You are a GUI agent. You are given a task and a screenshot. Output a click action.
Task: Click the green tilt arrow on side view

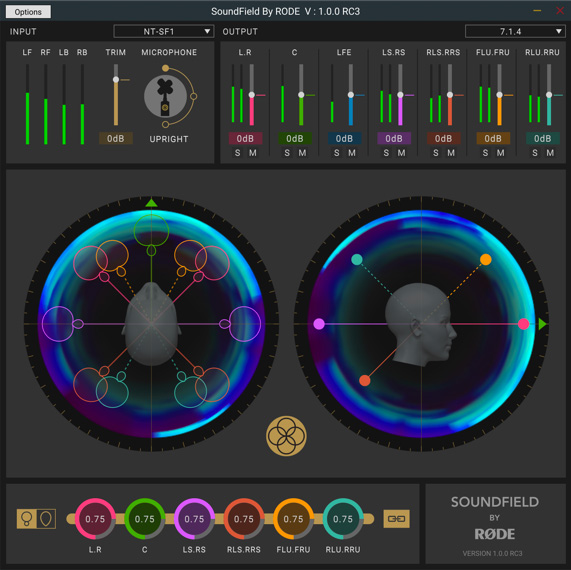click(x=542, y=324)
